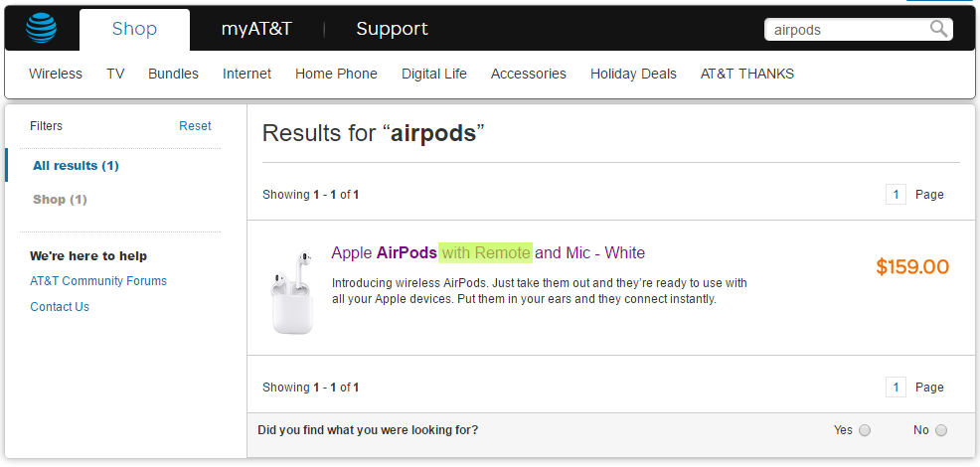Select the All results (1) filter
The image size is (980, 467).
tap(77, 166)
